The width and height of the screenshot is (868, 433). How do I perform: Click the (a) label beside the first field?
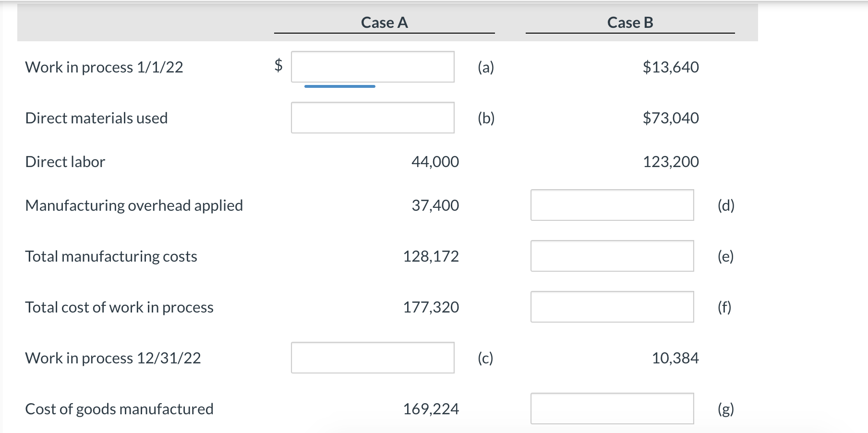[x=486, y=67]
